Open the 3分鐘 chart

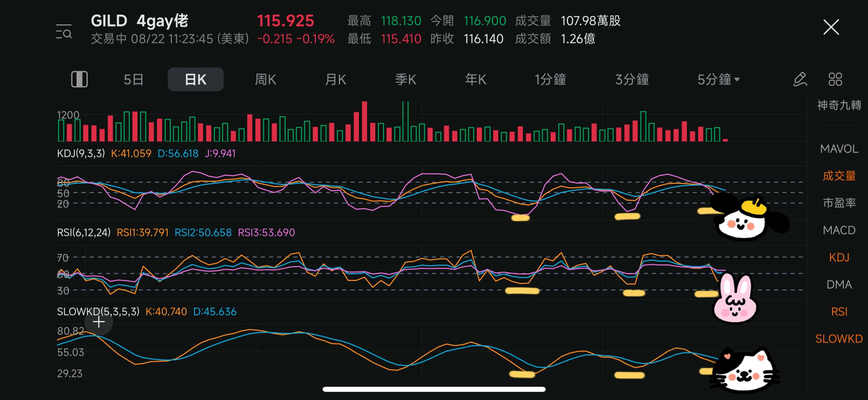pos(632,80)
